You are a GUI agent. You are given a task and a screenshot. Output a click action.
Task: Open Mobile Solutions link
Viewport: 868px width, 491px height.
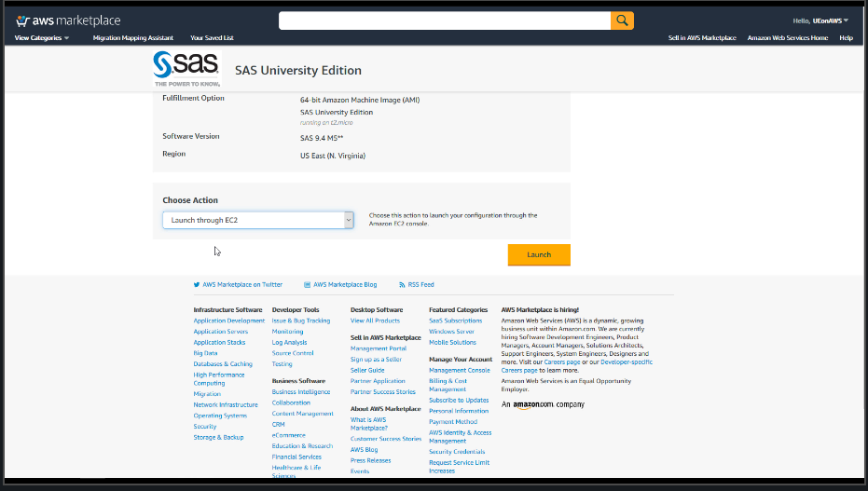(452, 342)
